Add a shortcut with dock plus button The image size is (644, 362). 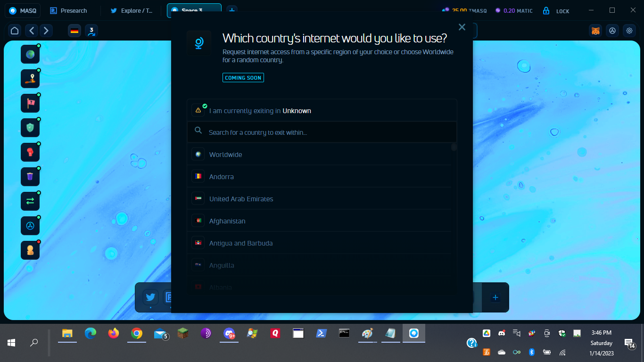point(495,297)
